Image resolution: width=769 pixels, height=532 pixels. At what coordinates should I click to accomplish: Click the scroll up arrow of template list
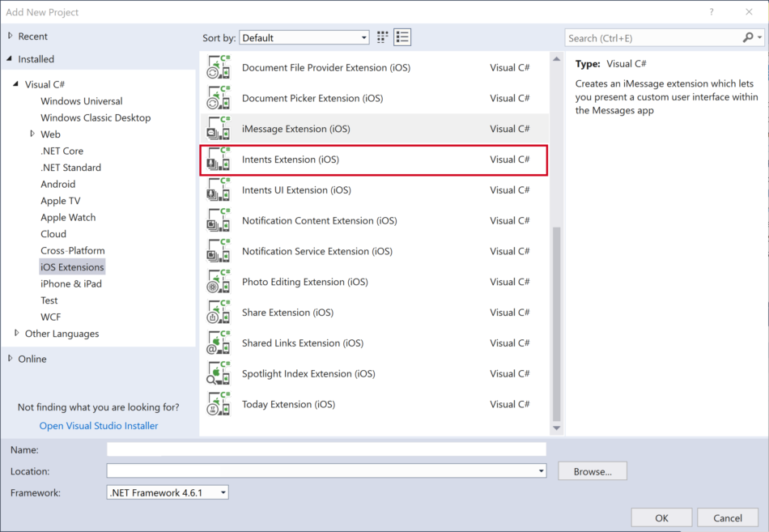(x=557, y=59)
